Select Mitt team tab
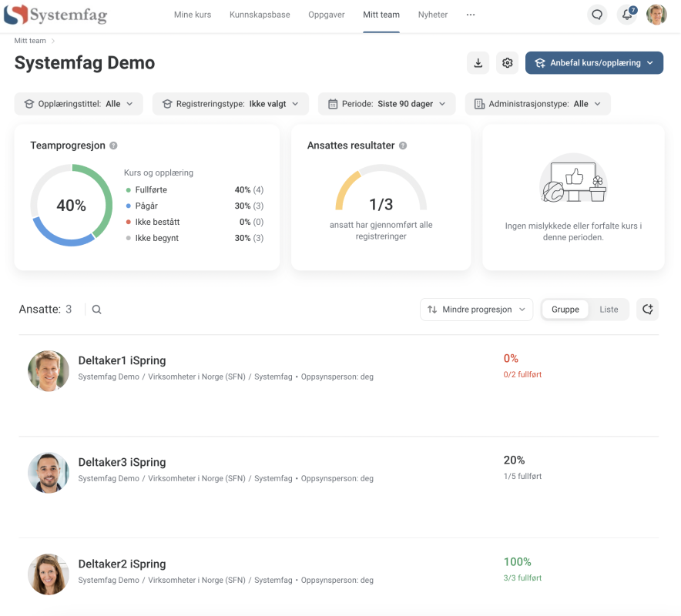The width and height of the screenshot is (681, 616). 381,15
